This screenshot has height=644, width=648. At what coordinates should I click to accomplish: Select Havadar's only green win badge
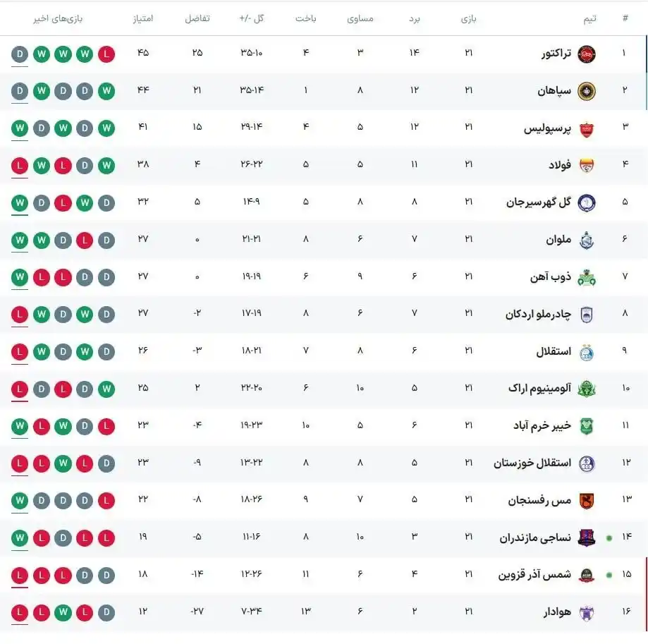pos(63,612)
